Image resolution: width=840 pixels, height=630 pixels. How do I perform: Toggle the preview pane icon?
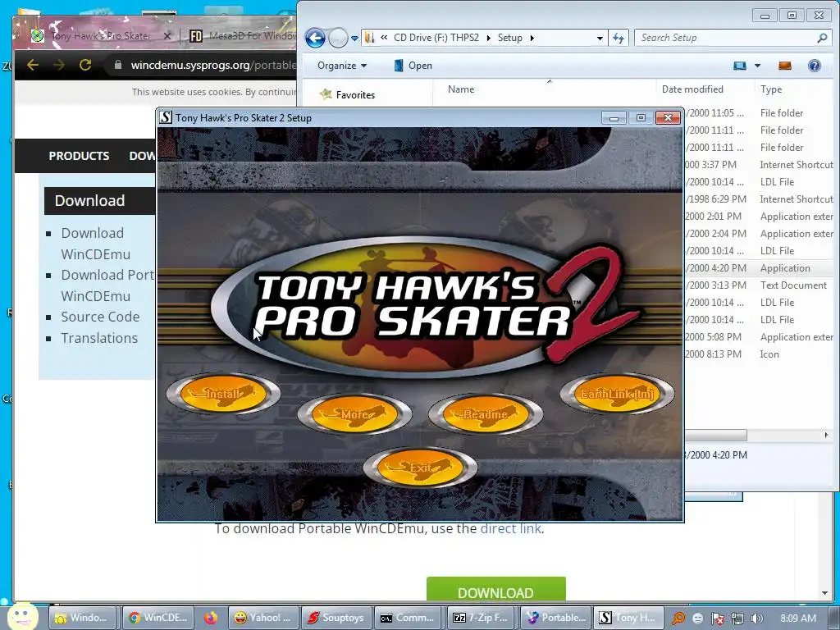[785, 66]
